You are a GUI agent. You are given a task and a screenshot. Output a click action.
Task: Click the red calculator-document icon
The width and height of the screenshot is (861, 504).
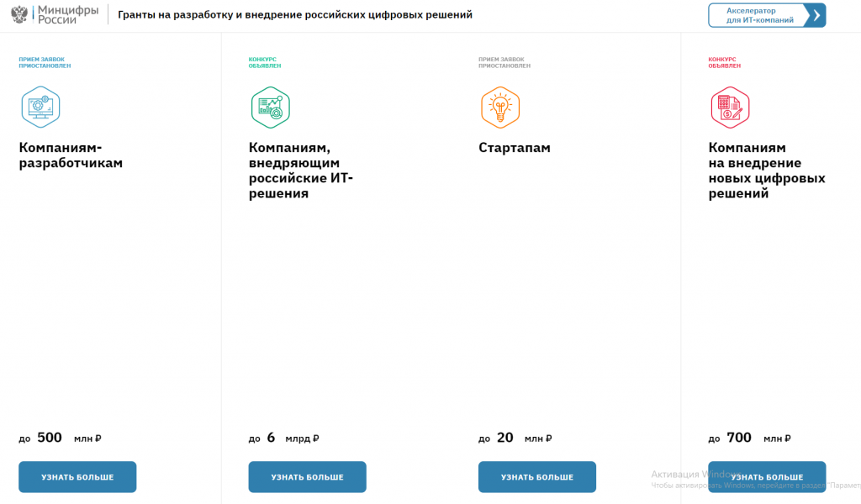point(731,108)
